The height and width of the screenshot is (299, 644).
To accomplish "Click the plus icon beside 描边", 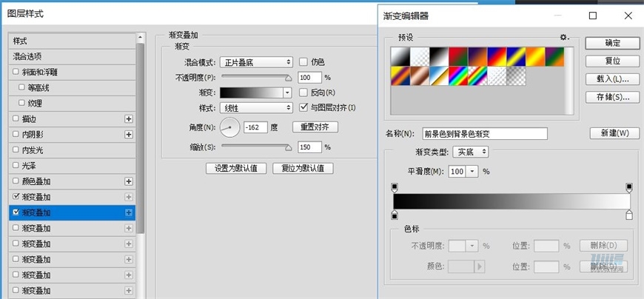I will point(129,119).
